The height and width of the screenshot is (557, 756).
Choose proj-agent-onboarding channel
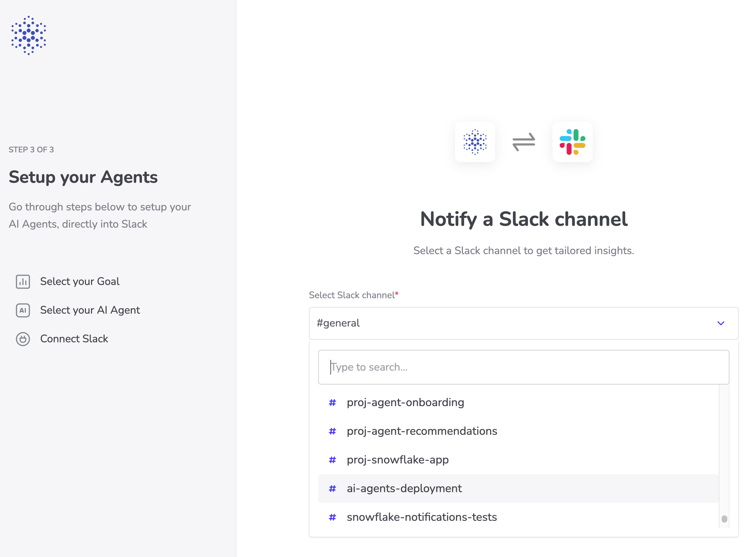(518, 403)
